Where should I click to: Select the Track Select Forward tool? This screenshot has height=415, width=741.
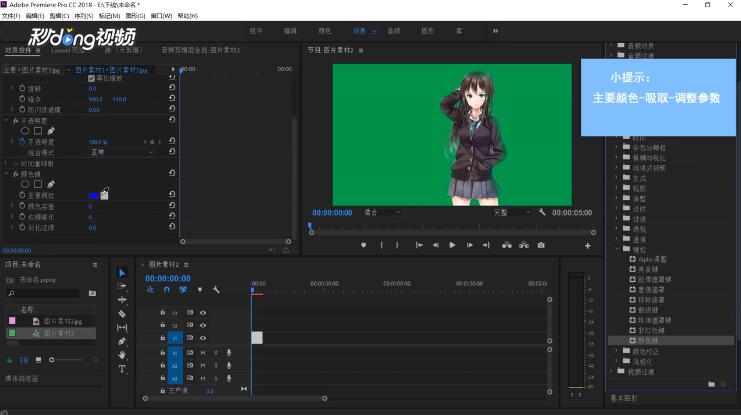[x=122, y=286]
